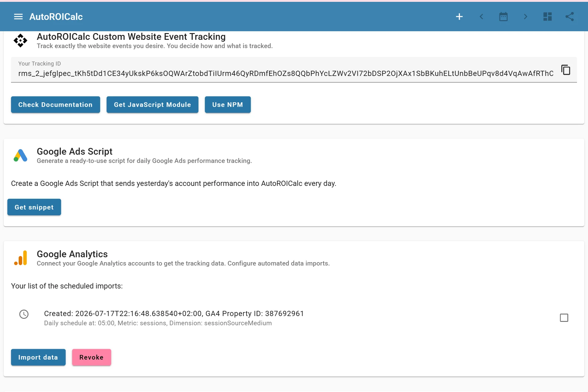Click the Google Analytics logo icon

21,258
